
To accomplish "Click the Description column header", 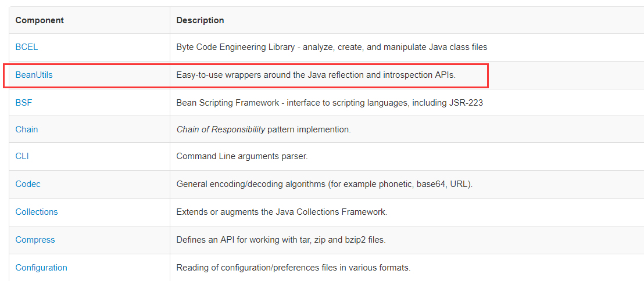I will (x=200, y=20).
